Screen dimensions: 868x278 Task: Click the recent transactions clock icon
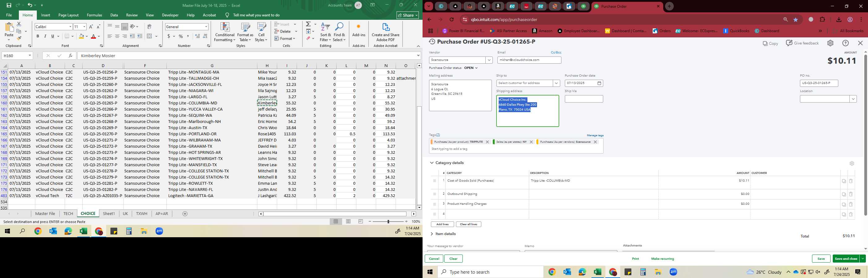point(432,42)
